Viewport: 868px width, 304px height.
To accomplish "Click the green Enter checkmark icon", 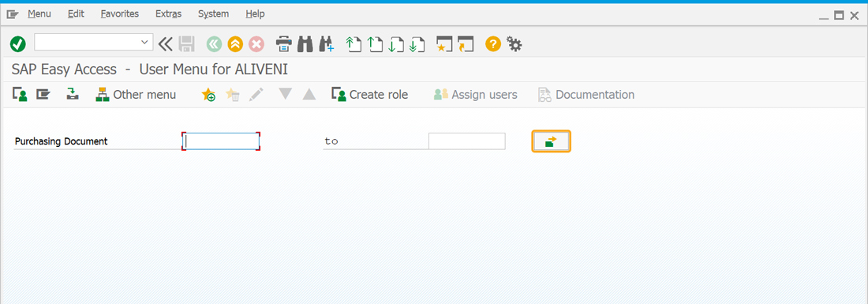I will [18, 43].
